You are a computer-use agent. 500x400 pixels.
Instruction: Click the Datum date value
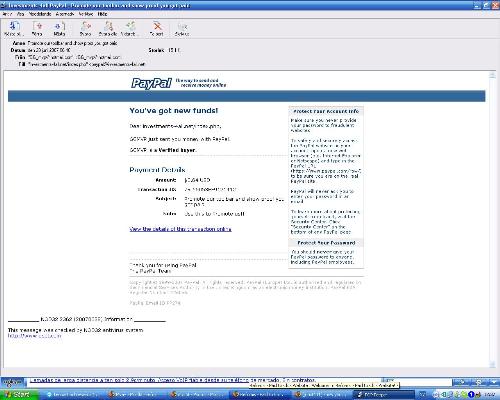49,50
